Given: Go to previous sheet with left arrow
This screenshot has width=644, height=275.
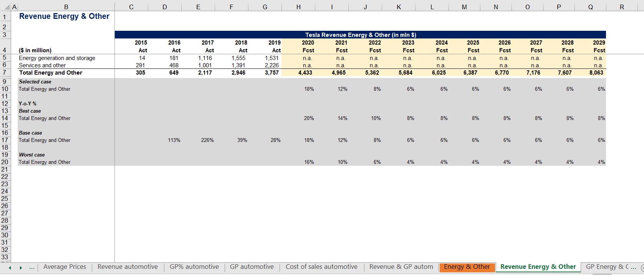Looking at the screenshot, I should (10, 267).
